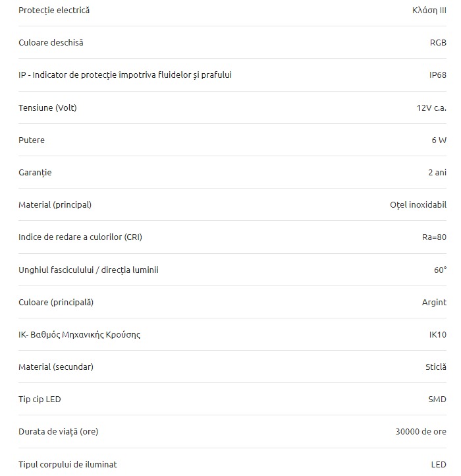The width and height of the screenshot is (461, 476).
Task: Click the 'IK- Βαθμός Μηχανικής Κρούσης' label
Action: (x=79, y=335)
